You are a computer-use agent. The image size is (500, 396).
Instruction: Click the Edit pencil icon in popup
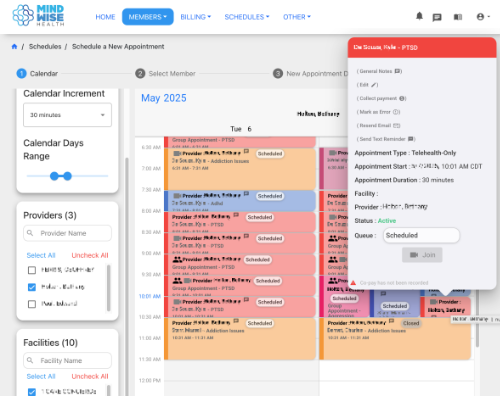[374, 85]
